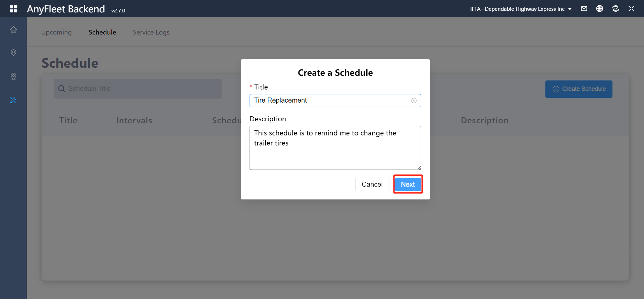Click the Title column header
The width and height of the screenshot is (644, 299).
tap(68, 120)
